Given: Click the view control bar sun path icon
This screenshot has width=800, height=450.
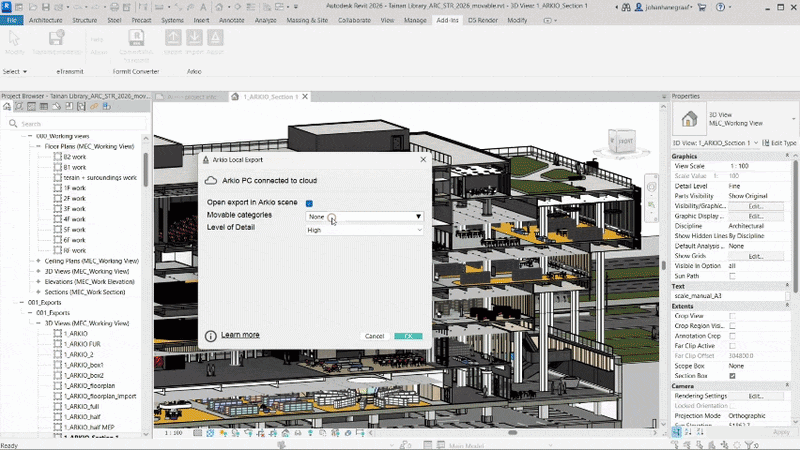Looking at the screenshot, I should [223, 433].
